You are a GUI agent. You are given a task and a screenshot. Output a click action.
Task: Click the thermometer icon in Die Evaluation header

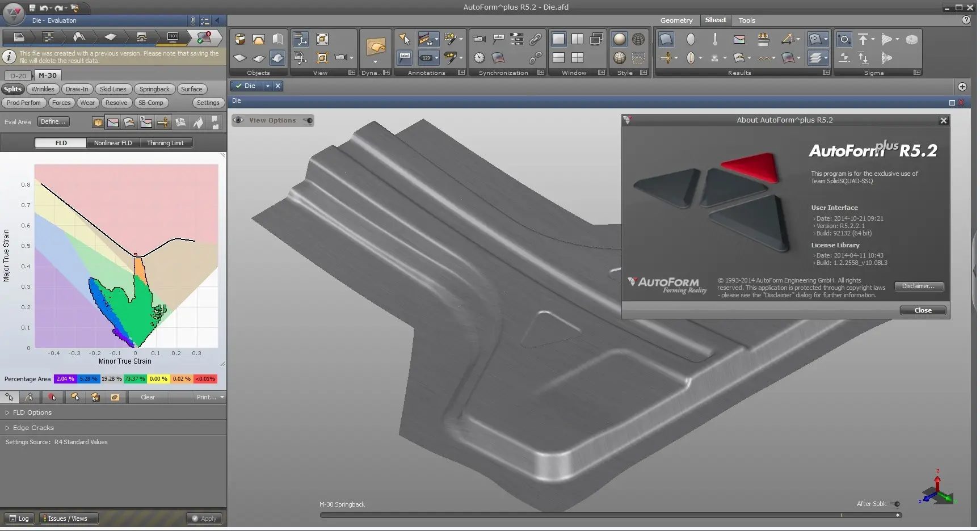[193, 20]
